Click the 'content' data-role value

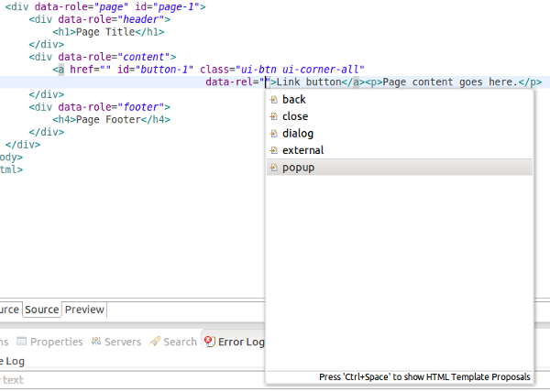(x=144, y=57)
